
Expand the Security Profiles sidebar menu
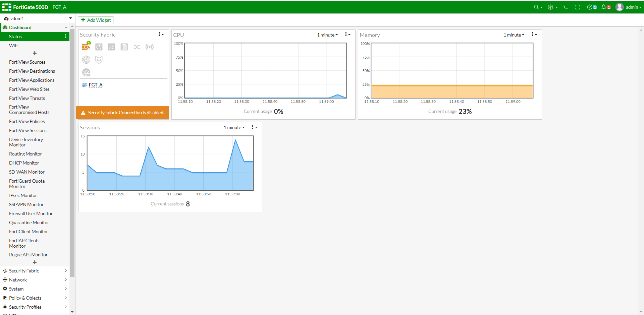35,307
